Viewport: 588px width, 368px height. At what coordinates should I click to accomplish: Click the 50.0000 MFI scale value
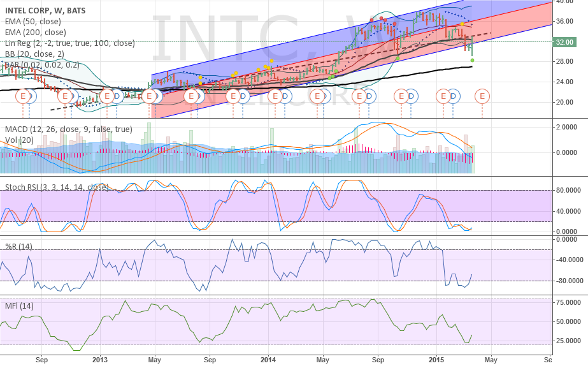coord(568,322)
